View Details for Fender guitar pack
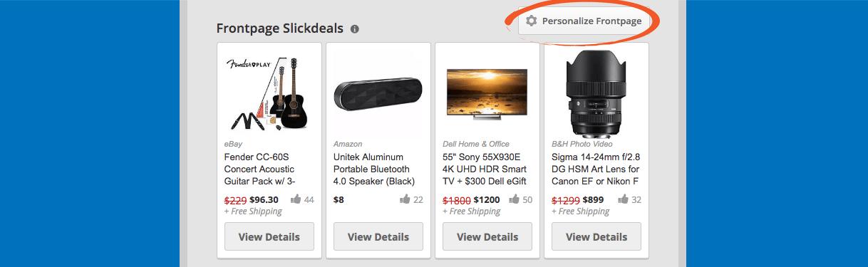This screenshot has height=267, width=868. click(269, 236)
